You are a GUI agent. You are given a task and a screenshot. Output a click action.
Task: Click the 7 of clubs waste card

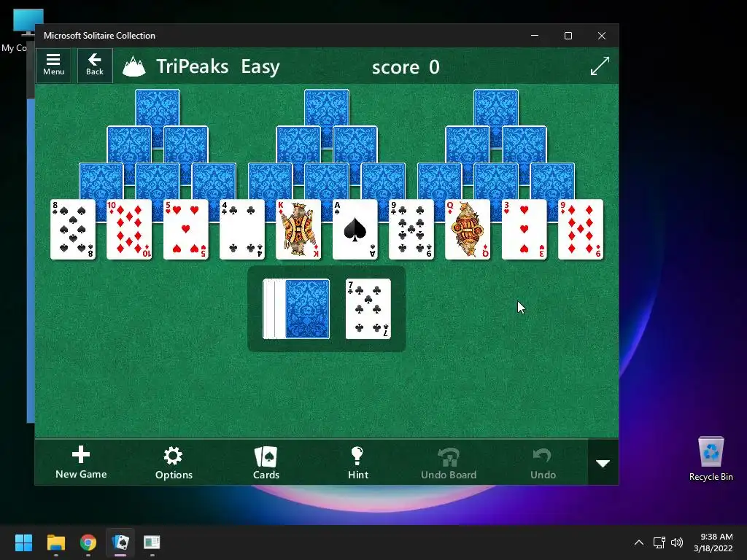(368, 309)
